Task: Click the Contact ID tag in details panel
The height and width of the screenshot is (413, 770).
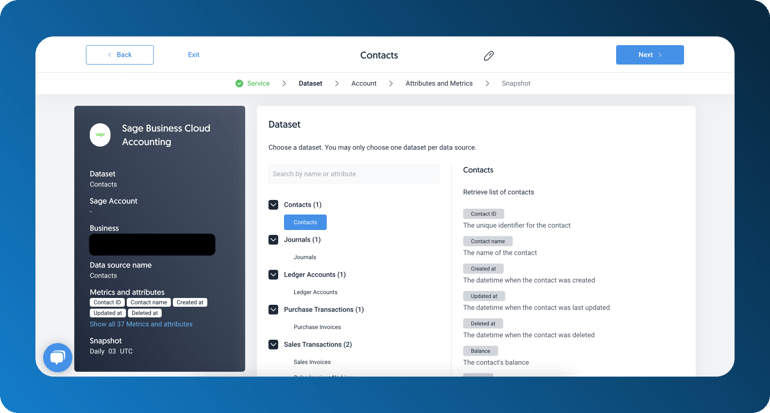Action: coord(483,214)
